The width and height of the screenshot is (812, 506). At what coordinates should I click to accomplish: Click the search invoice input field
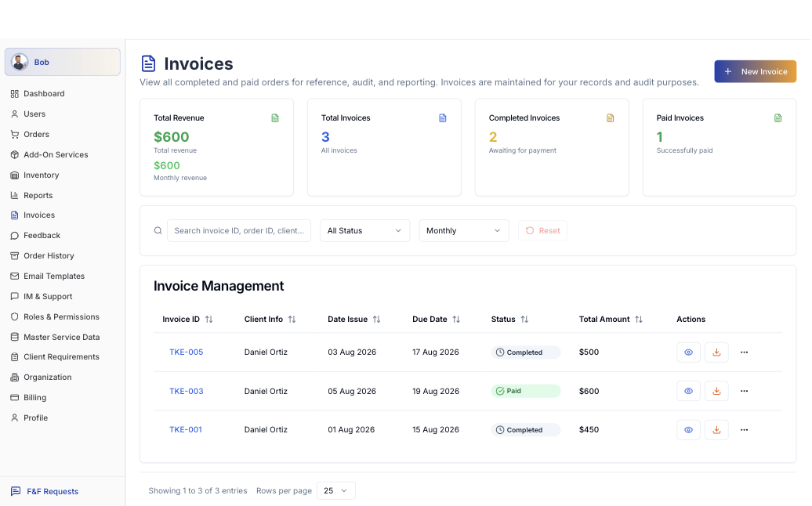point(239,231)
